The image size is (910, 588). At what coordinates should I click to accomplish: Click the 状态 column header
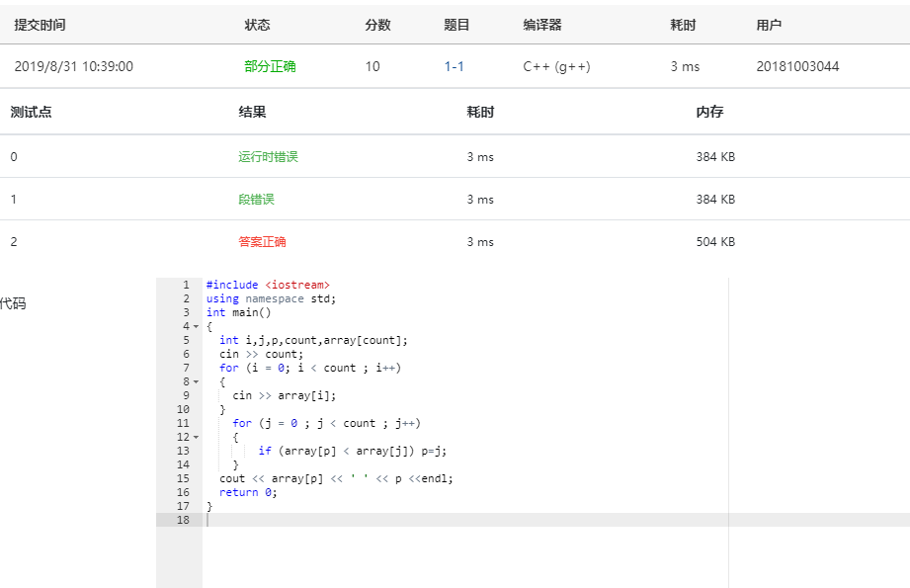[x=257, y=24]
